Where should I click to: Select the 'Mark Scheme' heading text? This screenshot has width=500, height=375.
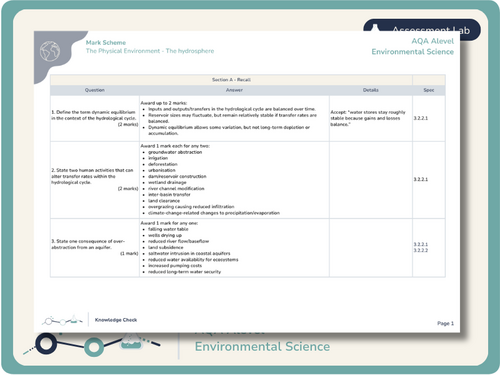click(x=106, y=43)
